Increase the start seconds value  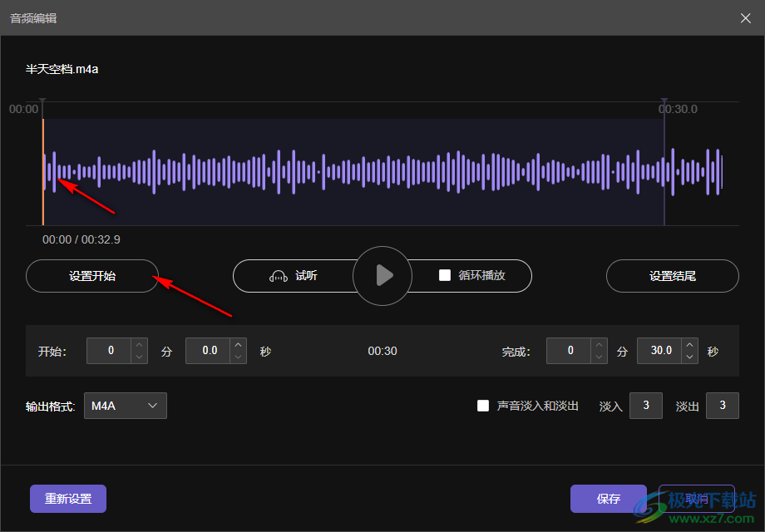(x=239, y=345)
